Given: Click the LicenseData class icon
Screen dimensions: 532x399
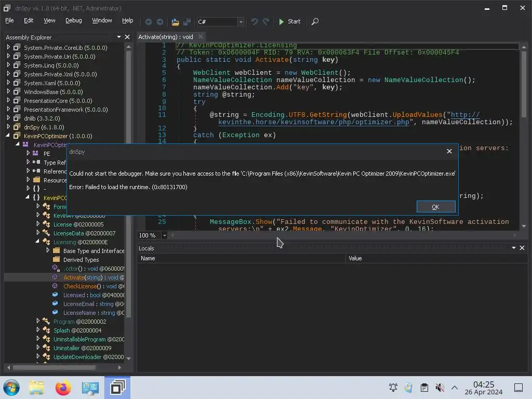Looking at the screenshot, I should coord(46,233).
